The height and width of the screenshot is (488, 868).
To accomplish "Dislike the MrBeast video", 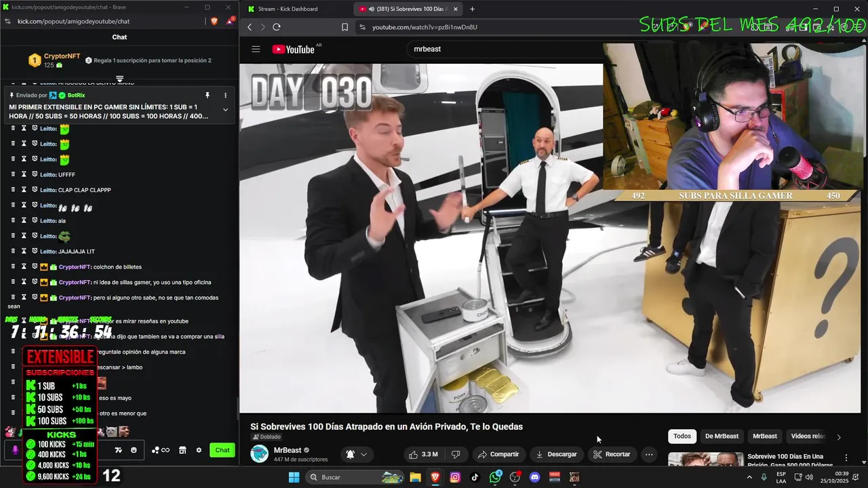I will coord(456,454).
